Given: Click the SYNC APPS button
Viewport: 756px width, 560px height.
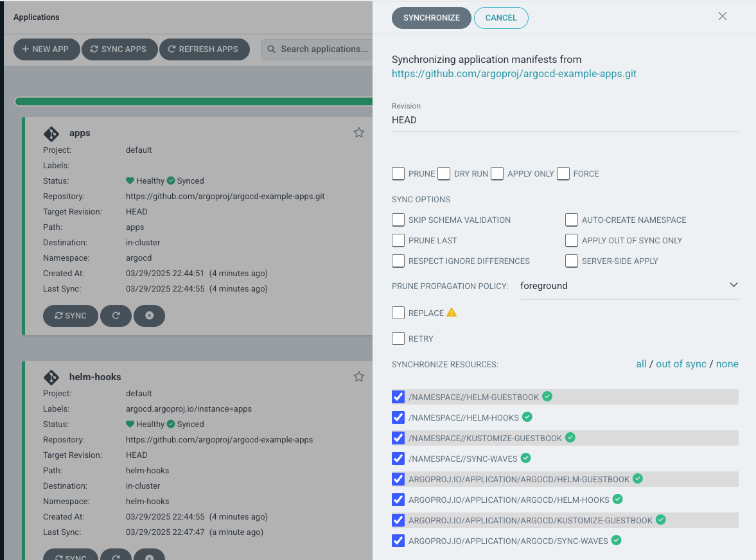Looking at the screenshot, I should (x=119, y=49).
